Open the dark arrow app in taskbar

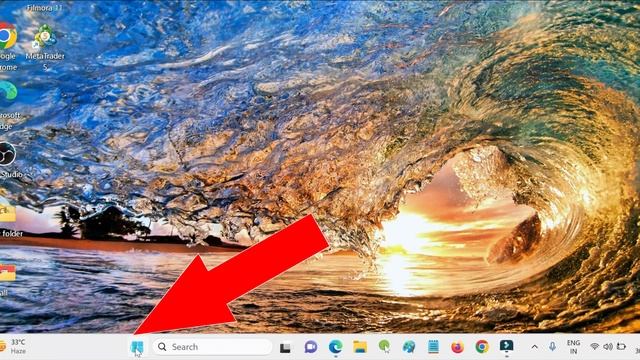507,347
